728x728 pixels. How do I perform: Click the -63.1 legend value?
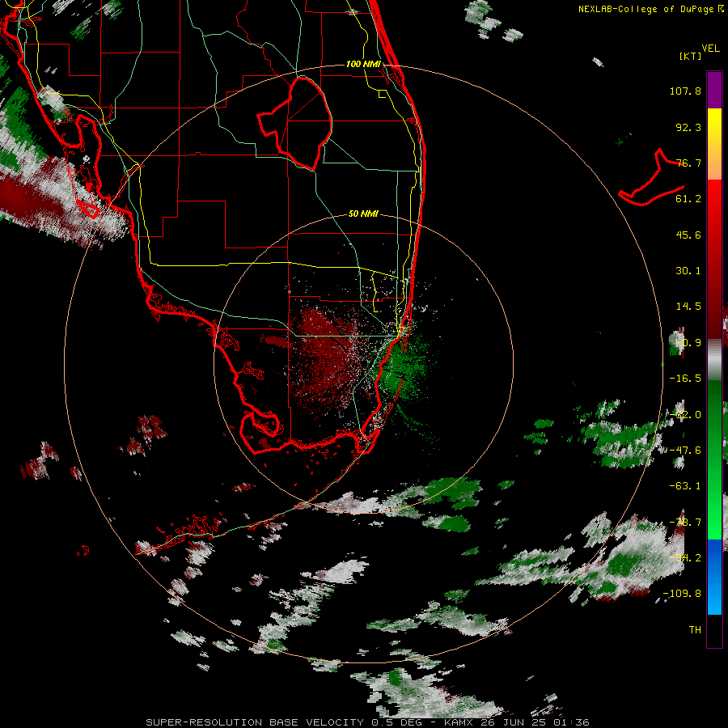685,486
